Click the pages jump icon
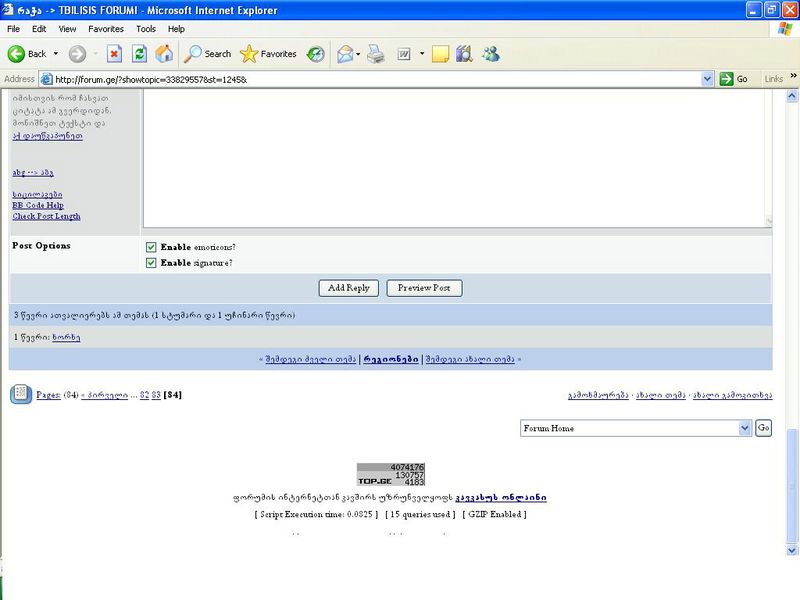The width and height of the screenshot is (800, 600). [x=21, y=394]
